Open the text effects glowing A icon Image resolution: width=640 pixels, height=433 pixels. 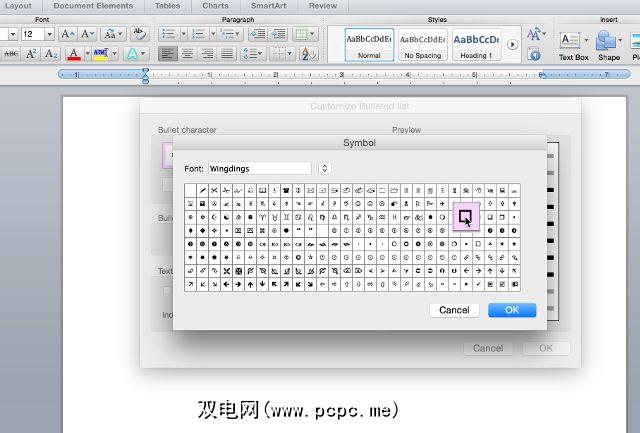tap(133, 53)
